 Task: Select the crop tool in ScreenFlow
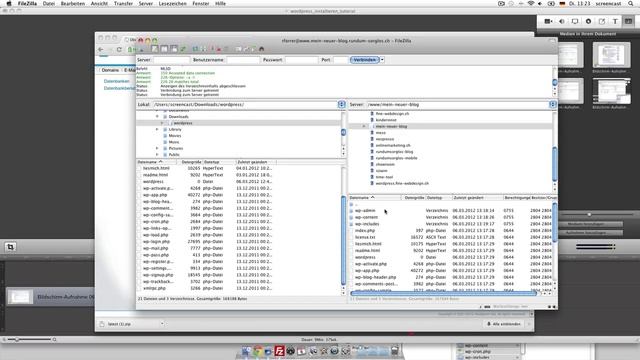[10, 247]
